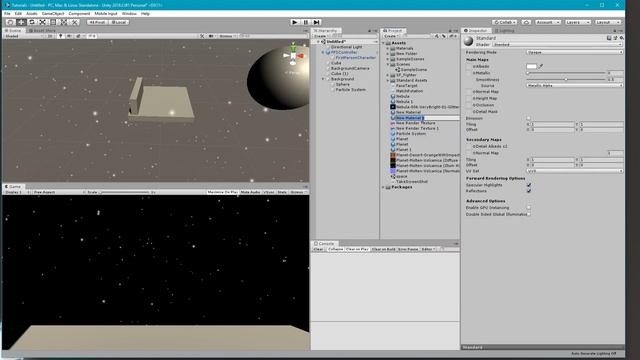Click the Albedo color swatch
The height and width of the screenshot is (360, 640).
pyautogui.click(x=531, y=66)
